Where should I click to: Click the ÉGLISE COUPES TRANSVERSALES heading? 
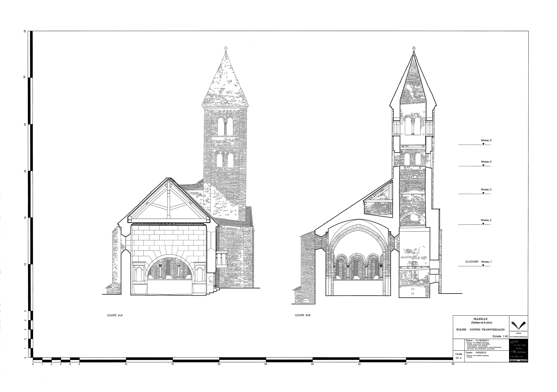481,329
